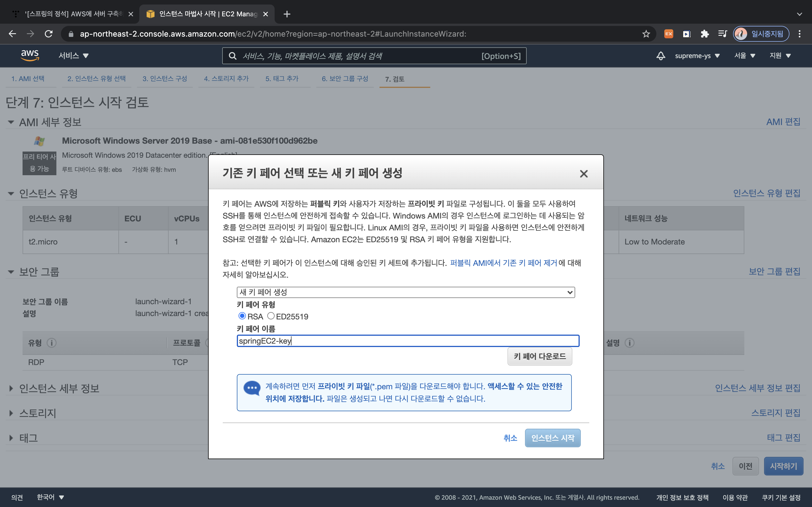Go to step 6. 보안 그룹 구성 tab
The image size is (812, 507).
[x=345, y=79]
